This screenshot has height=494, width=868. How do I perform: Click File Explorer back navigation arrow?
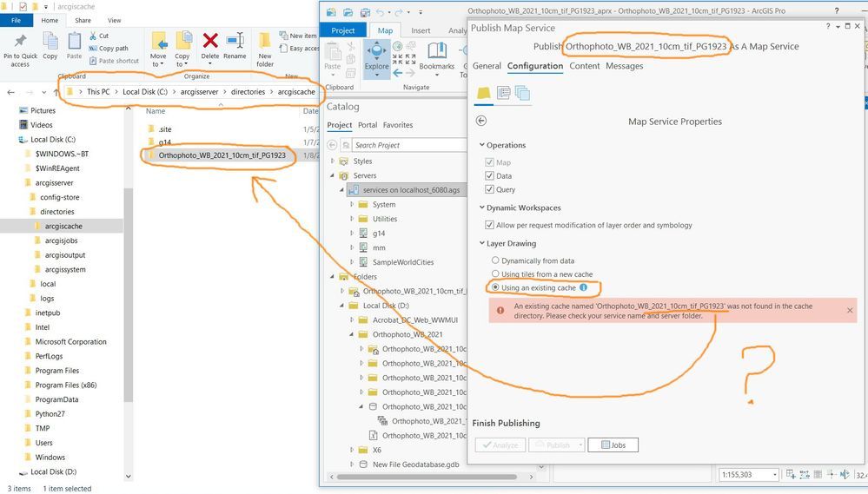click(x=11, y=92)
